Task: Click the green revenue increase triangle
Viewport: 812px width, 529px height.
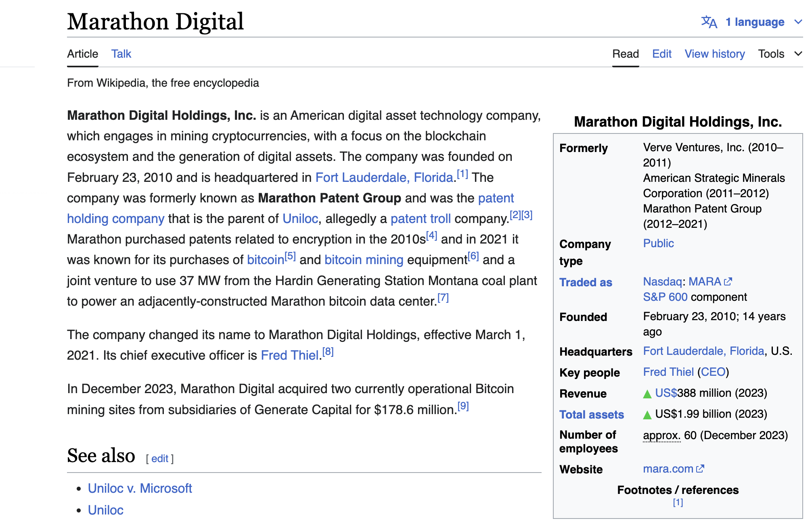Action: tap(647, 394)
